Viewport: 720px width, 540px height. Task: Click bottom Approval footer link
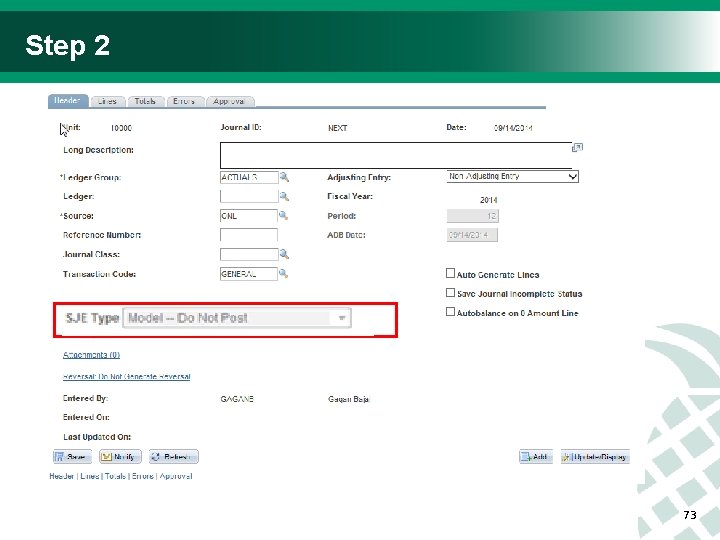click(176, 476)
